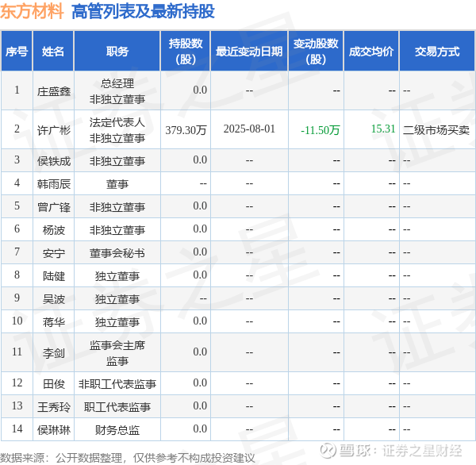Click the 二级市场买卖 transaction cell
Screen dimensions: 476x465
point(436,130)
